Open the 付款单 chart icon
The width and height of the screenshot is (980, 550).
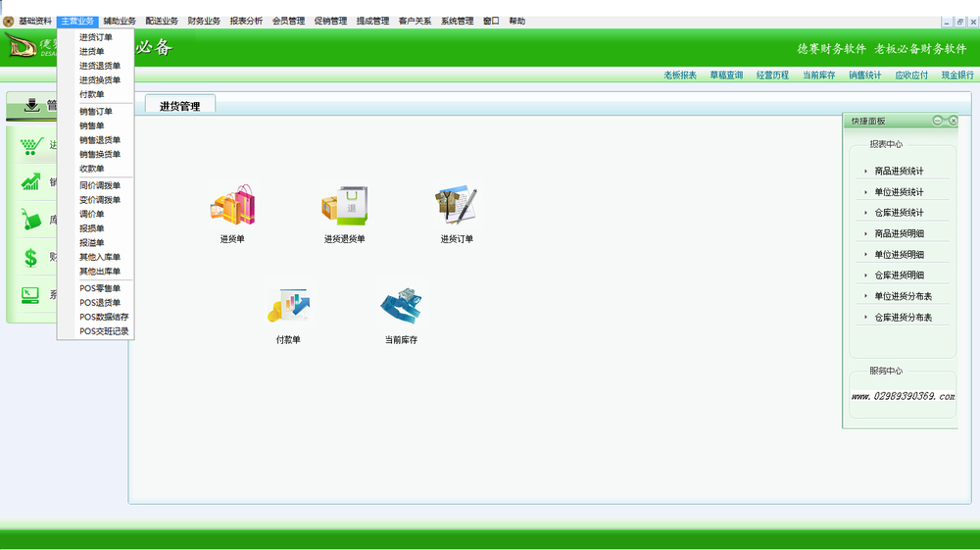coord(288,306)
